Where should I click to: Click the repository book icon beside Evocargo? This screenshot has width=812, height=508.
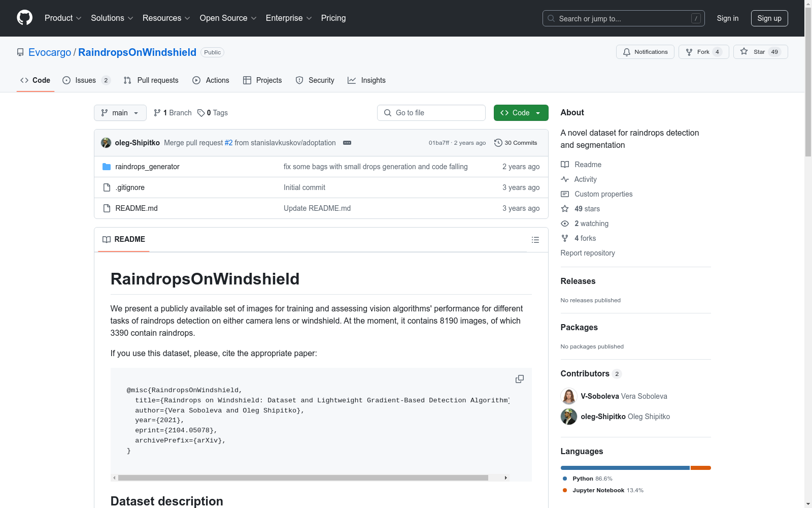(20, 52)
